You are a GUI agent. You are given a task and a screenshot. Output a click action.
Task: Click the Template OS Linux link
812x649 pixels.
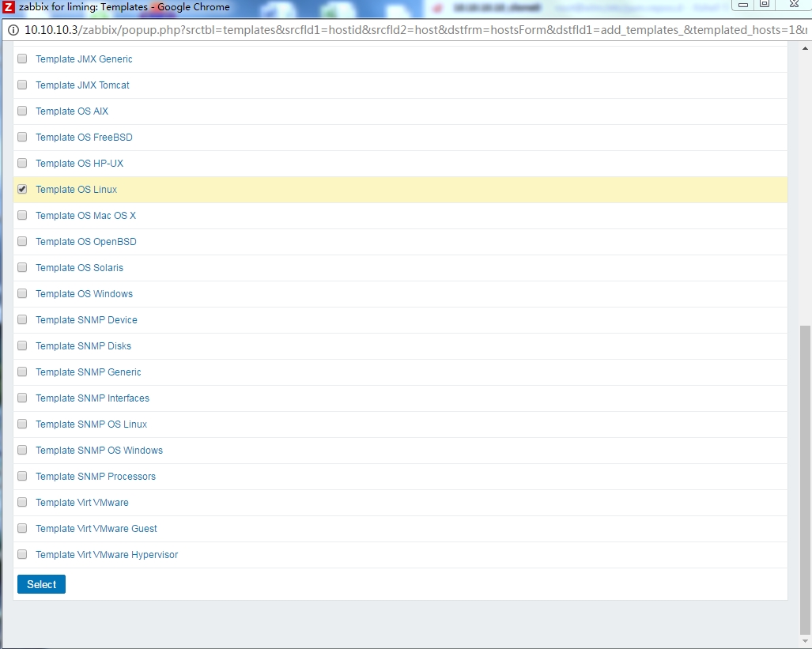coord(76,190)
